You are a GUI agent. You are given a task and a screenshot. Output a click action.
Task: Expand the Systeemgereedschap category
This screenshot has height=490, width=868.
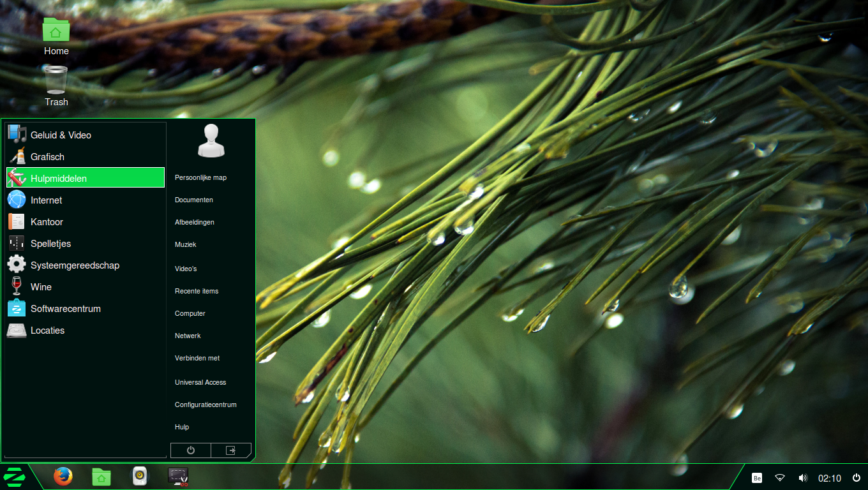point(75,265)
